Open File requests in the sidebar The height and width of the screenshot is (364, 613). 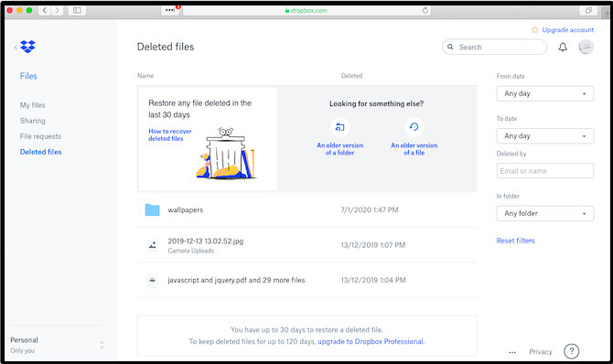[x=40, y=136]
